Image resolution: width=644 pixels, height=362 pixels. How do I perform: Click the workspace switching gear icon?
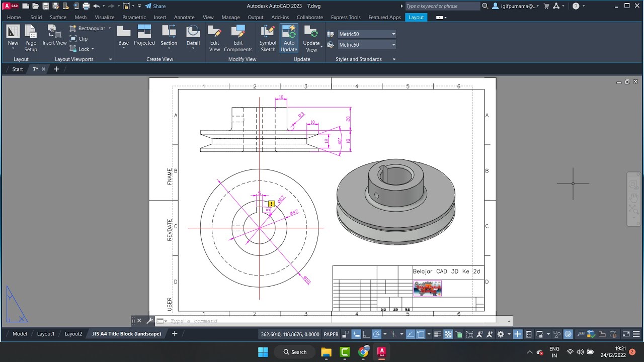click(501, 334)
